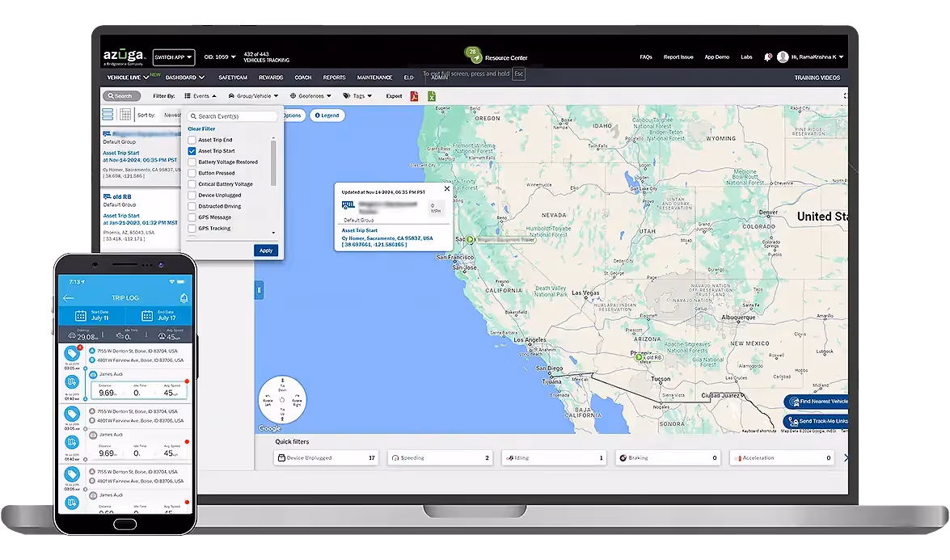
Task: Open the notifications bell in header
Action: pyautogui.click(x=767, y=57)
